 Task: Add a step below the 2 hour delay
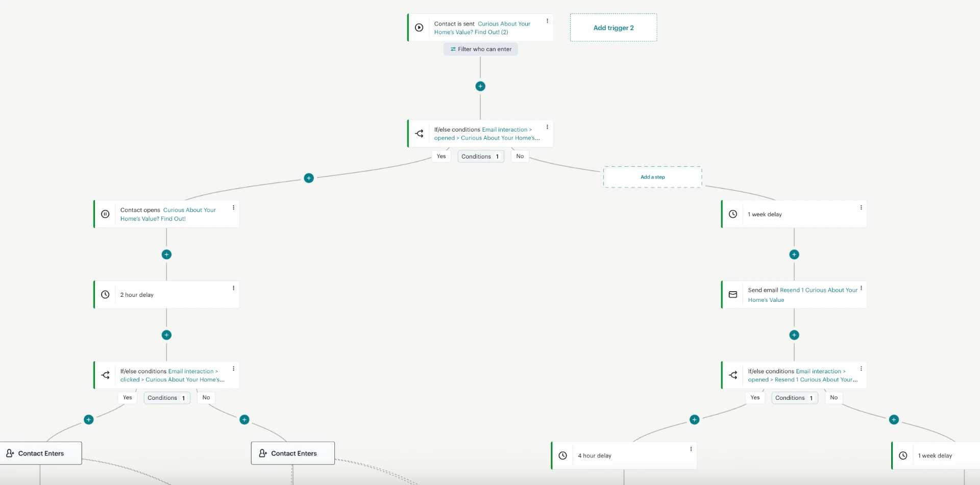(166, 335)
